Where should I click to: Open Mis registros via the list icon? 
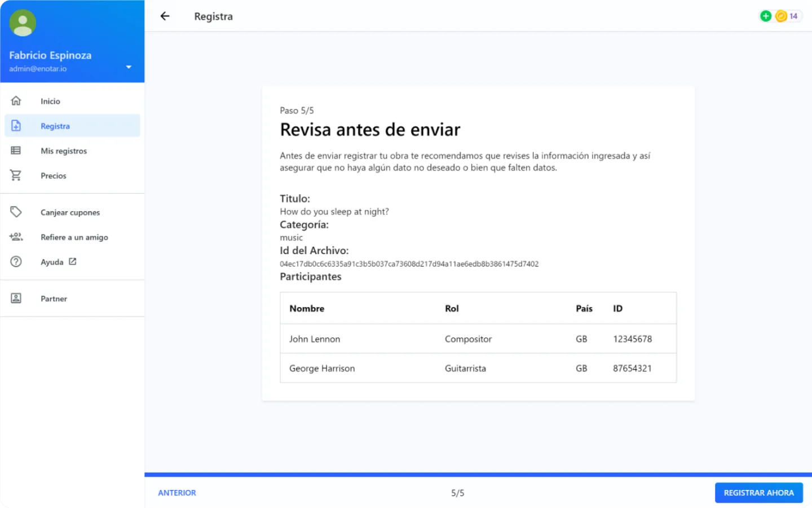(x=16, y=150)
